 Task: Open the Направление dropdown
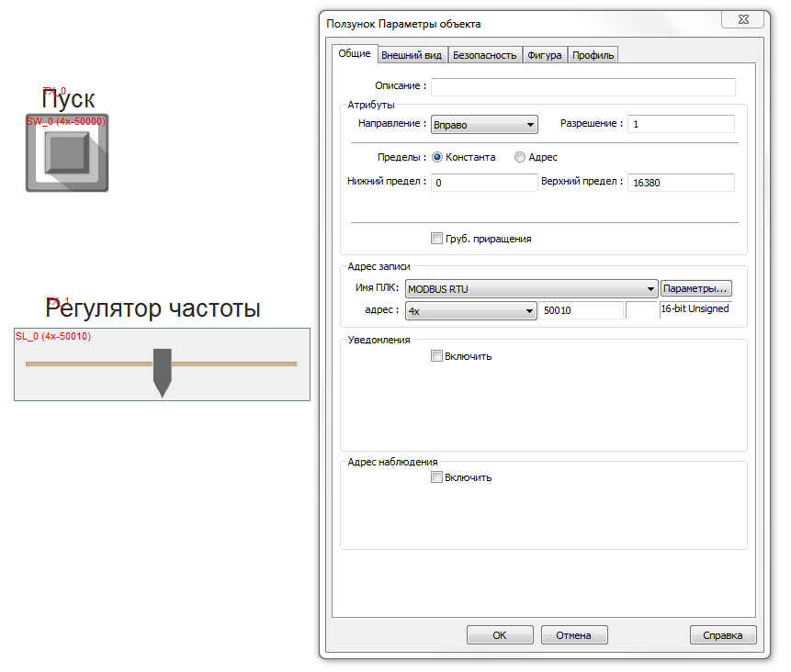pos(483,124)
